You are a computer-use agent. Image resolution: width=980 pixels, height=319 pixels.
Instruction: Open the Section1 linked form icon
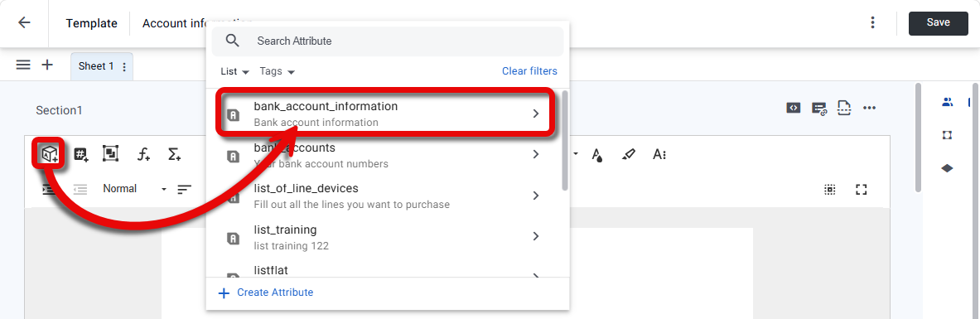(819, 109)
